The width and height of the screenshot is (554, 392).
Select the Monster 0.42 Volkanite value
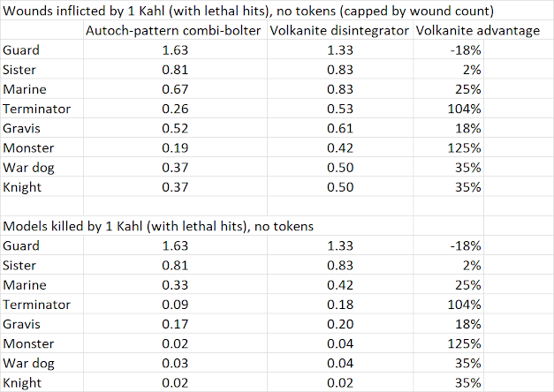(340, 147)
